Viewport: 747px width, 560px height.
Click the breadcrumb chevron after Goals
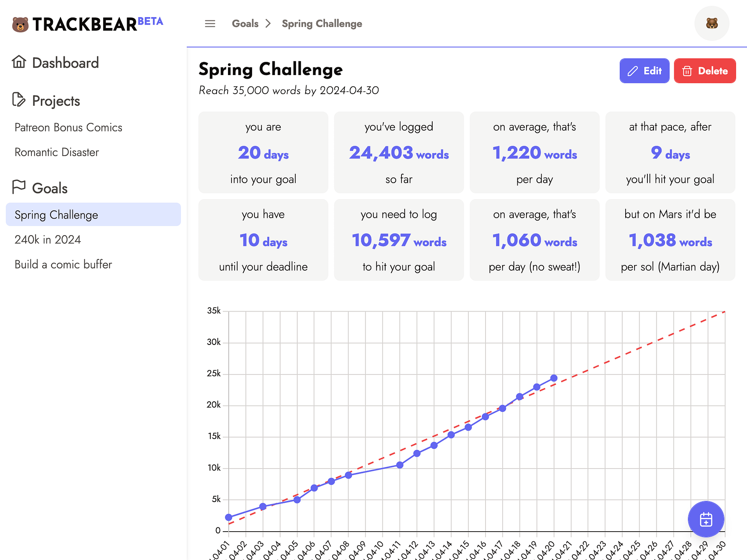268,24
